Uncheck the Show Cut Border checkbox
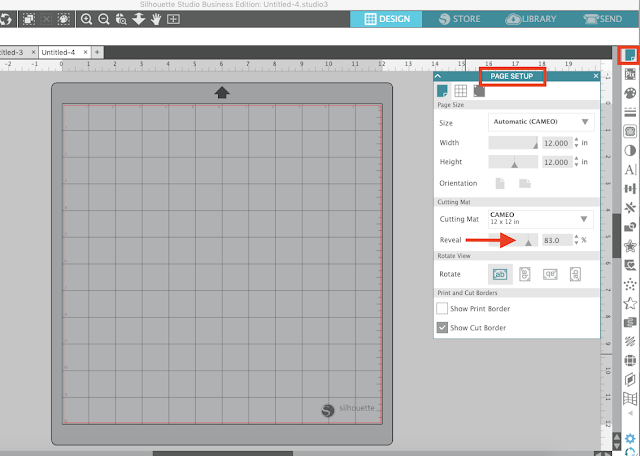The height and width of the screenshot is (456, 640). [x=442, y=327]
